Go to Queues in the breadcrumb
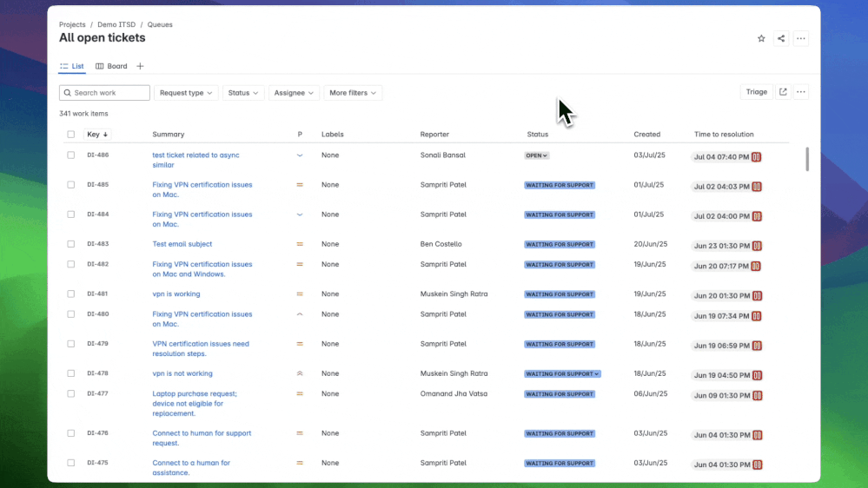868x488 pixels. click(x=160, y=25)
